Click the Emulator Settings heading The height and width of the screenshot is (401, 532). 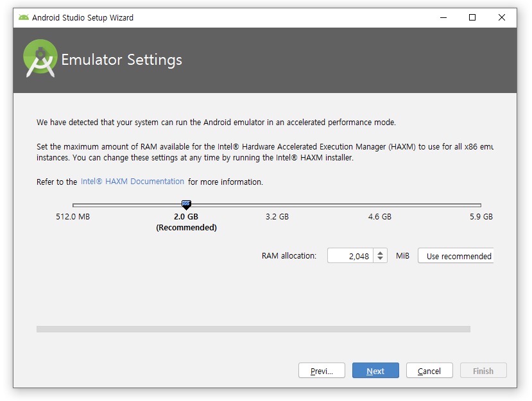coord(121,60)
